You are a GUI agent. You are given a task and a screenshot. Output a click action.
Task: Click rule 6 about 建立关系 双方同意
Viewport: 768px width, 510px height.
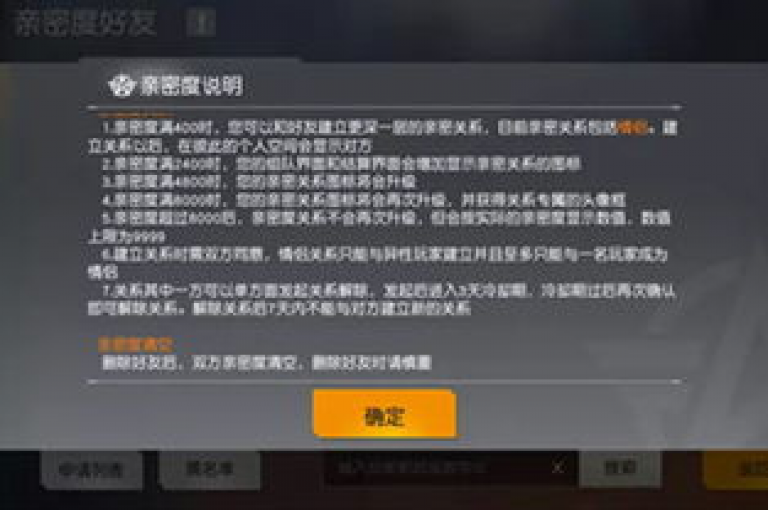pyautogui.click(x=378, y=263)
